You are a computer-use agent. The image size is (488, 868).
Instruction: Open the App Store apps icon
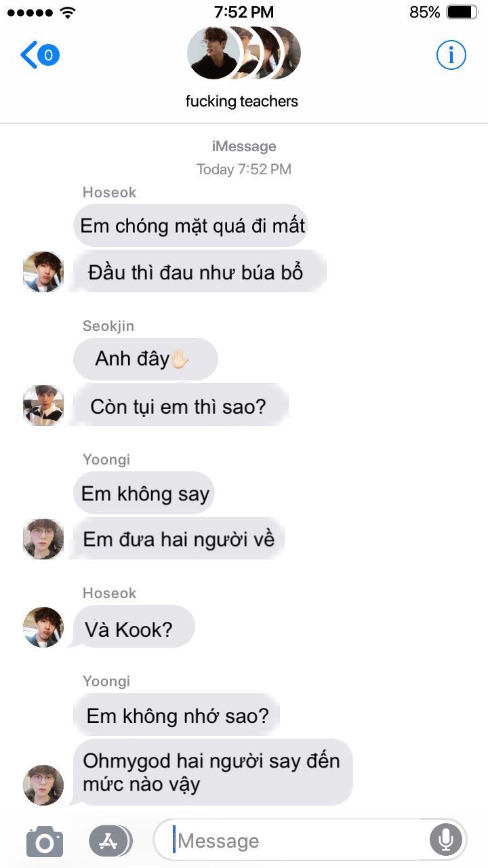click(x=110, y=841)
